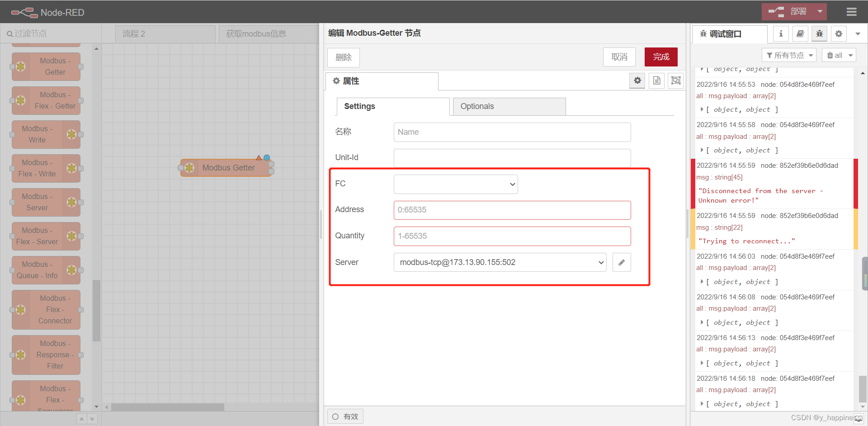This screenshot has height=426, width=868.
Task: Expand array message at 14:56:13
Action: point(702,363)
